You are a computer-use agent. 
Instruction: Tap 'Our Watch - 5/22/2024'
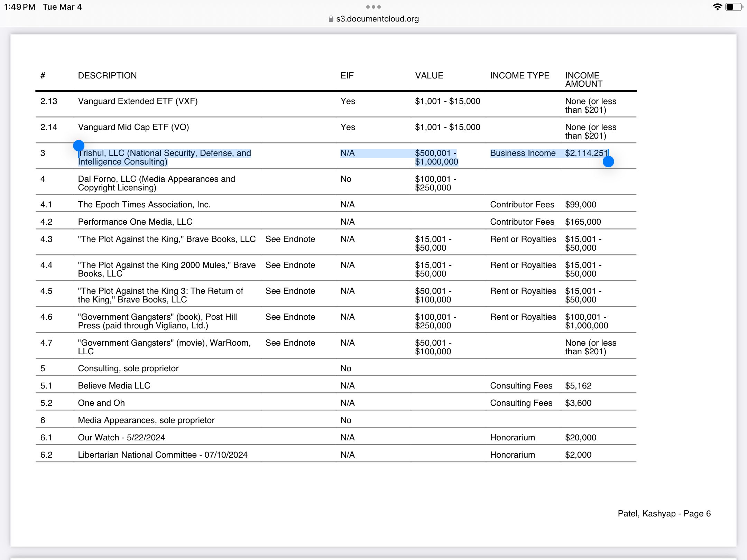click(121, 438)
